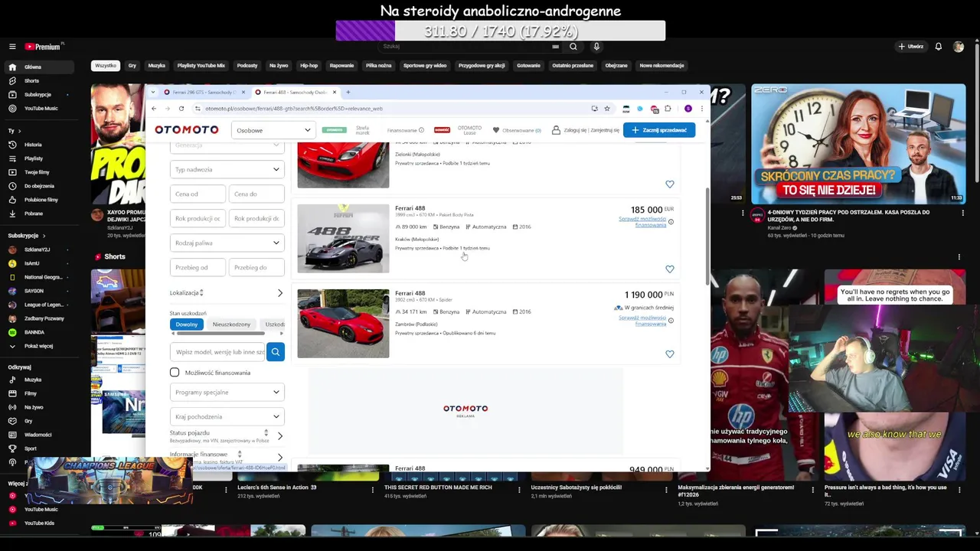Click the browser back arrow

pyautogui.click(x=153, y=109)
